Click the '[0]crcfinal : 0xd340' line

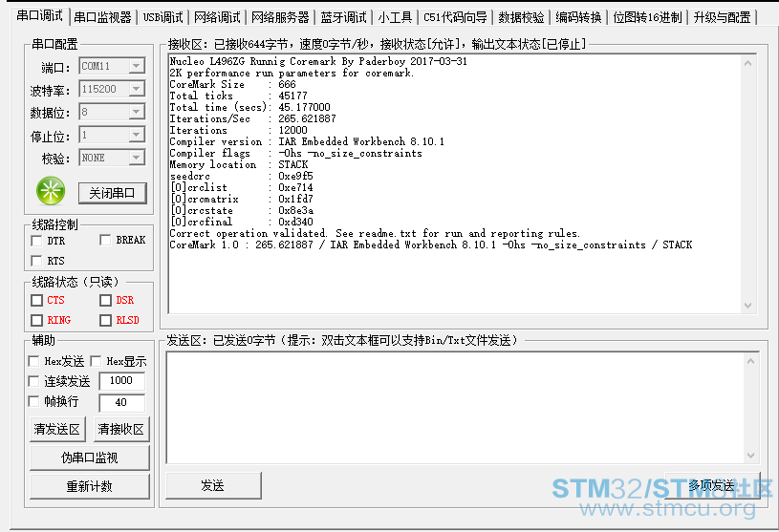[242, 222]
